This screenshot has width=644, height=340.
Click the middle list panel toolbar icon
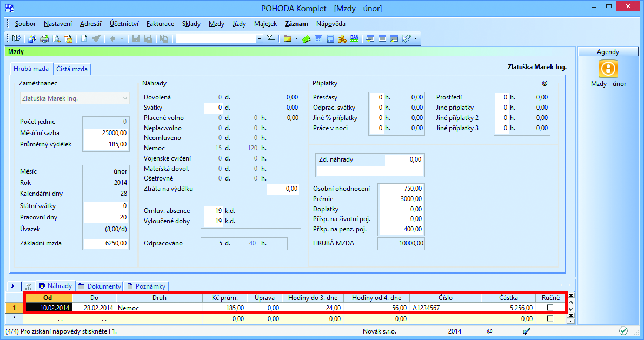click(382, 38)
